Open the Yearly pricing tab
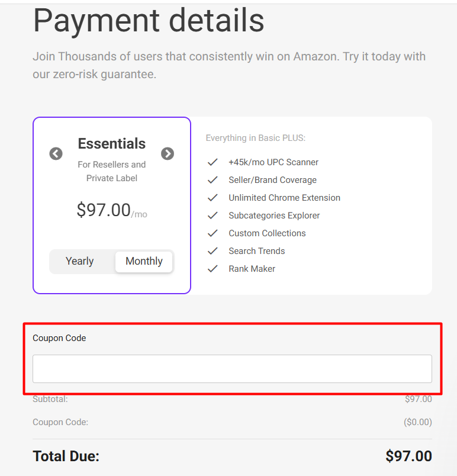The width and height of the screenshot is (457, 476). 79,261
